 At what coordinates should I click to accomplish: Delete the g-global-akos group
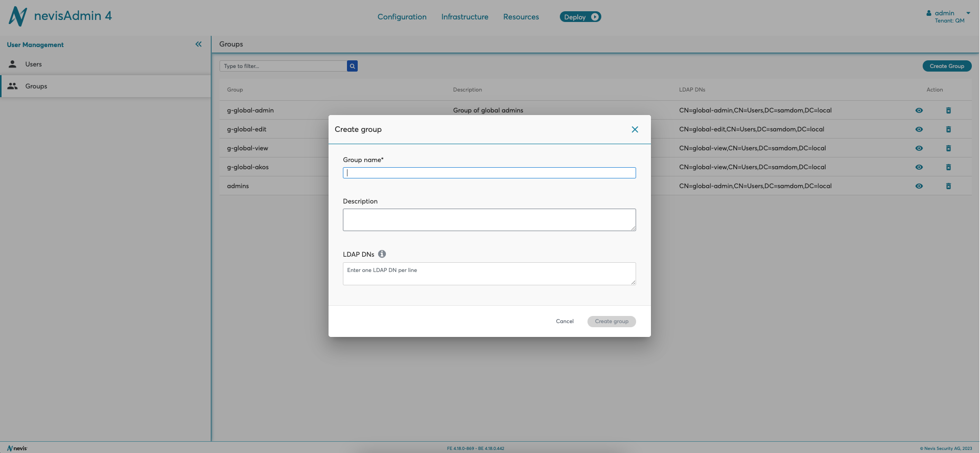[x=948, y=167]
